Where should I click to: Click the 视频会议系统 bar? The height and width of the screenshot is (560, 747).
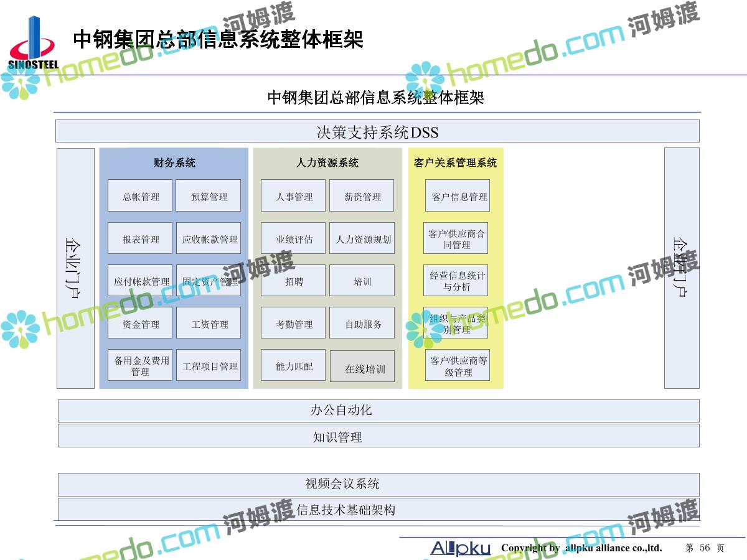pyautogui.click(x=378, y=484)
